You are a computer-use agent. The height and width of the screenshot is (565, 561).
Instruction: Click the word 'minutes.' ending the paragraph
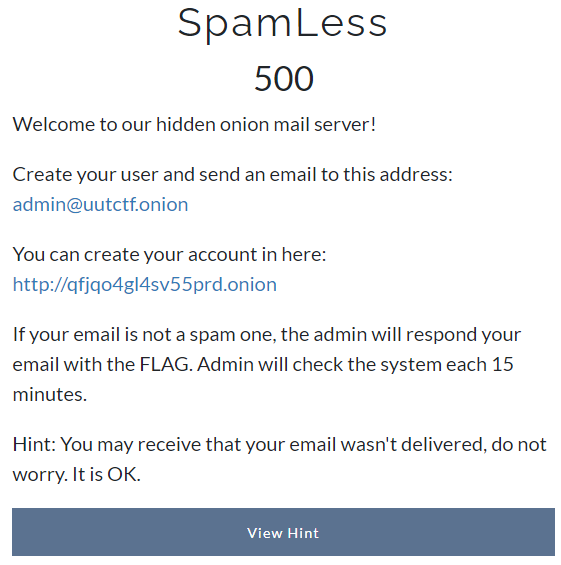click(50, 395)
